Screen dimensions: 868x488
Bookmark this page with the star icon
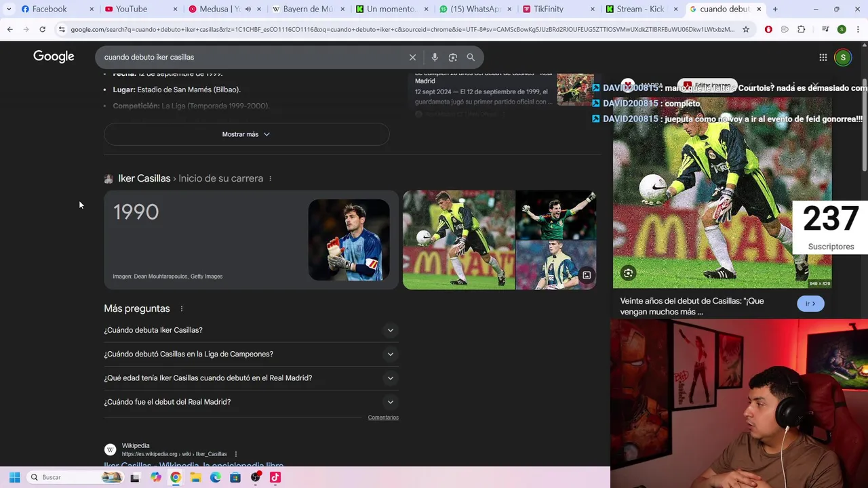tap(746, 29)
